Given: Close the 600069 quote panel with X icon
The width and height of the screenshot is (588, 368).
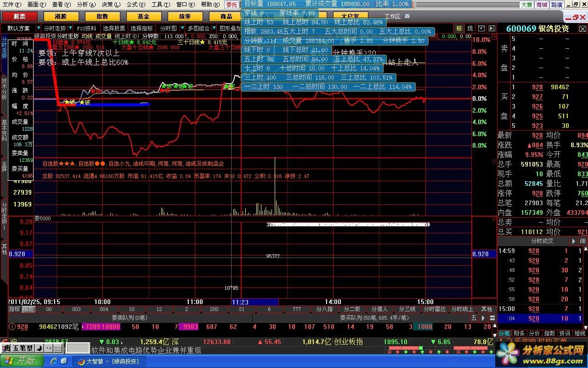Looking at the screenshot, I should click(x=582, y=28).
